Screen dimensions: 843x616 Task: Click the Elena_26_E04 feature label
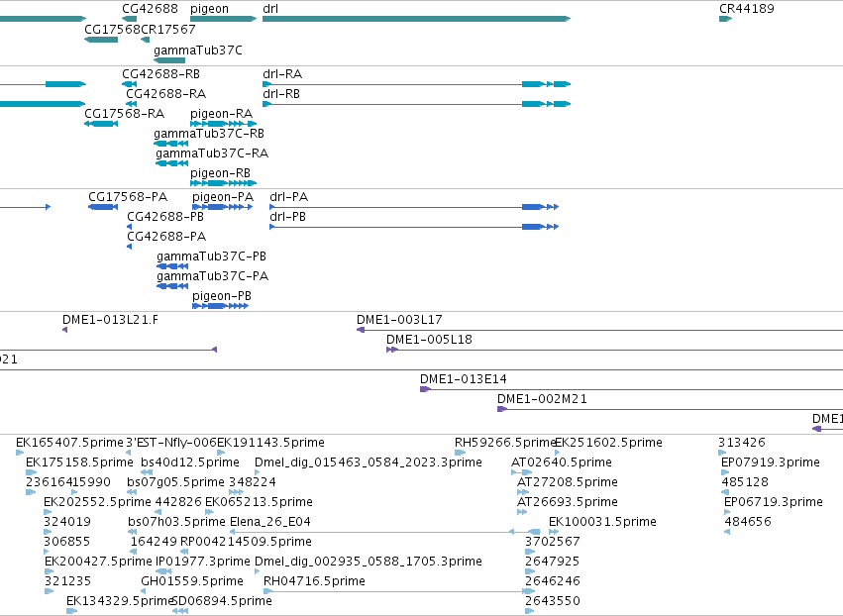point(269,523)
